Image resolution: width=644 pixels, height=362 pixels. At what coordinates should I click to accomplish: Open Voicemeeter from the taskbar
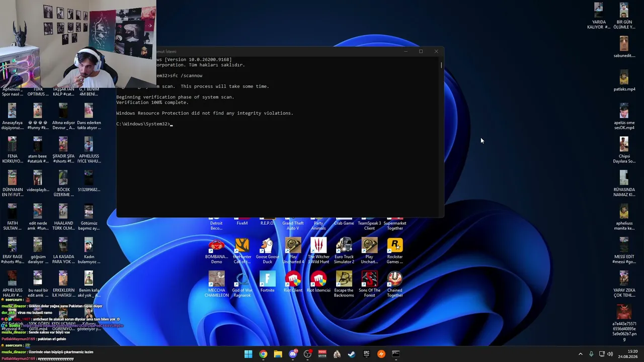coord(322,354)
